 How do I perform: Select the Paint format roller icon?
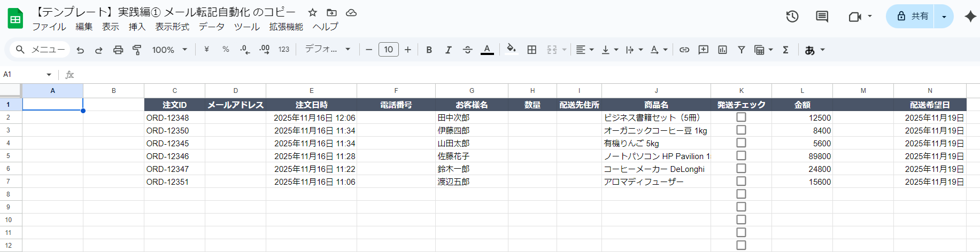tap(137, 50)
